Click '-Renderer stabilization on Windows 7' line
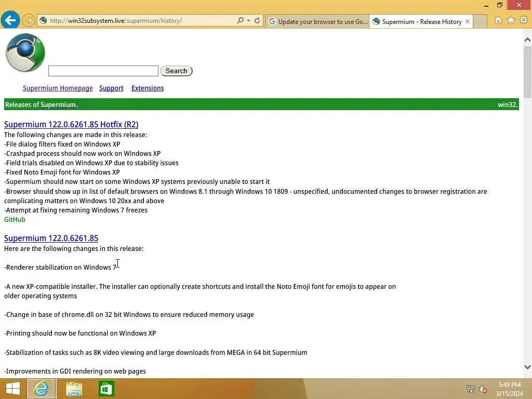The width and height of the screenshot is (532, 399). point(60,268)
